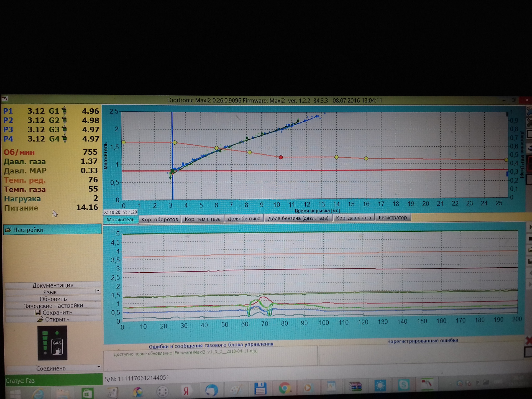Screen dimensions: 532x399
Task: Click the Статус: Газ status bar
Action: click(x=53, y=380)
